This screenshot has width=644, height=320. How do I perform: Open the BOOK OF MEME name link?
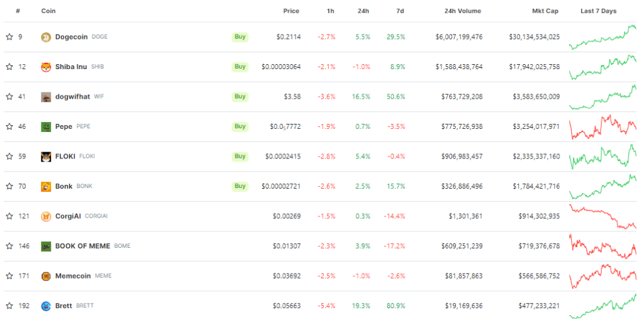pos(82,246)
